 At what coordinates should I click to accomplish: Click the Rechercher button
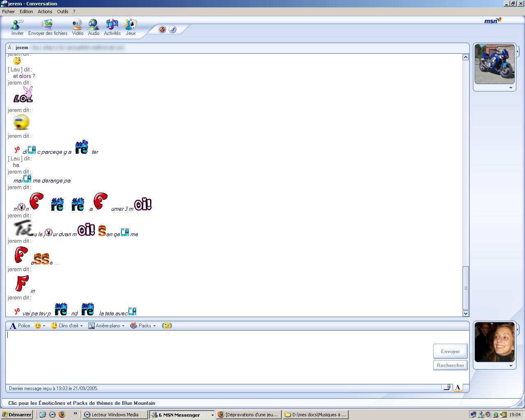(450, 365)
